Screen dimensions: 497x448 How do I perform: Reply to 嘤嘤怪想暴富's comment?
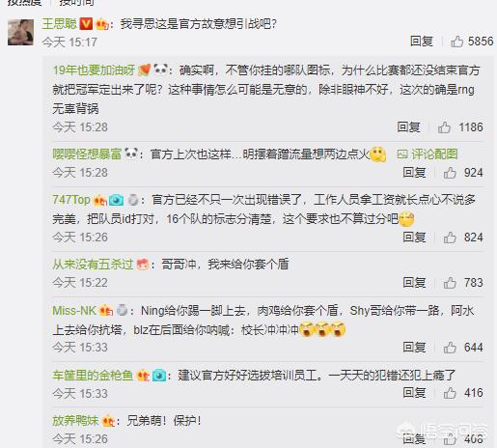pos(414,173)
